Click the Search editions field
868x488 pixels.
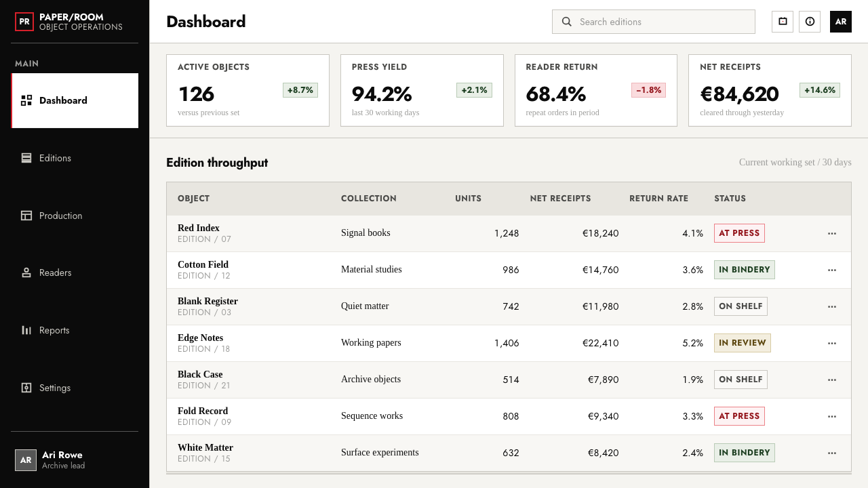tap(654, 22)
